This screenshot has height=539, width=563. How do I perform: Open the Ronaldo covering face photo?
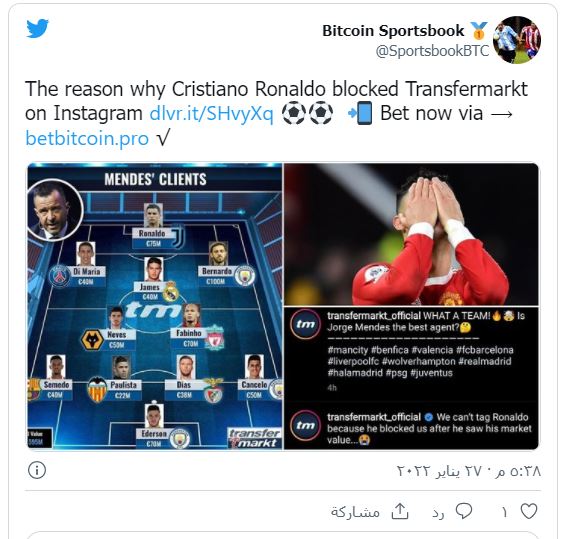[x=411, y=234]
